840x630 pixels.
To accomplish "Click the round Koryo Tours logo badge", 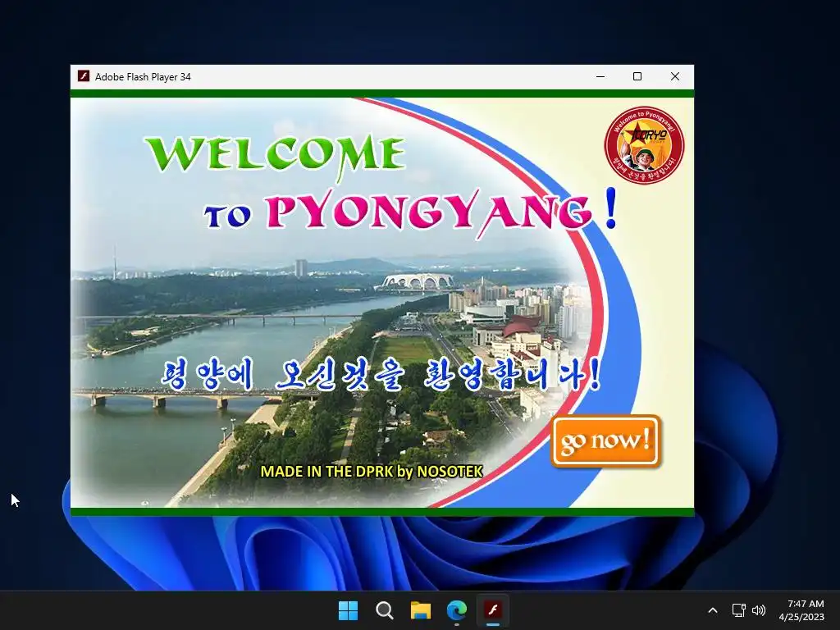I will [645, 145].
